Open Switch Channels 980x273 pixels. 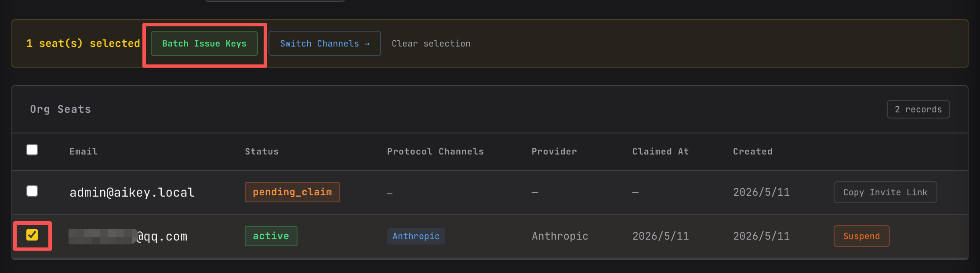(x=325, y=43)
